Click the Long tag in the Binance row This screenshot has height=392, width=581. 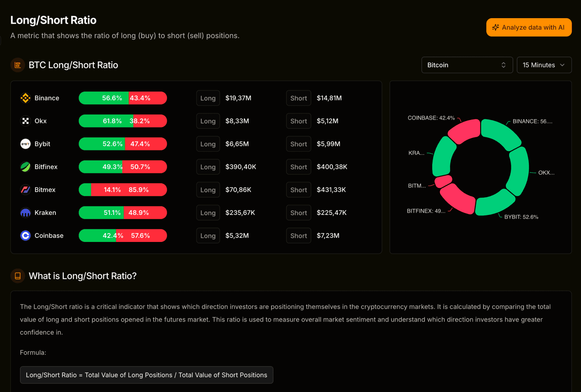point(208,98)
